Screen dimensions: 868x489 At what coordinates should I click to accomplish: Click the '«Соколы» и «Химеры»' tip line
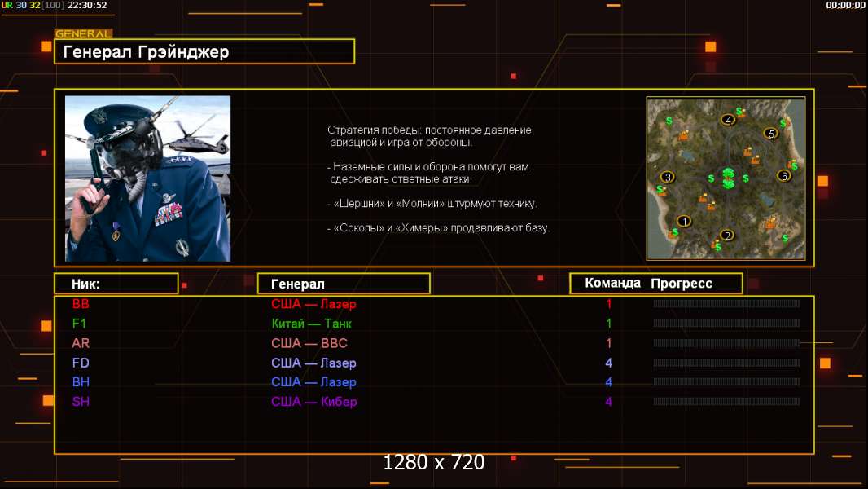point(438,227)
